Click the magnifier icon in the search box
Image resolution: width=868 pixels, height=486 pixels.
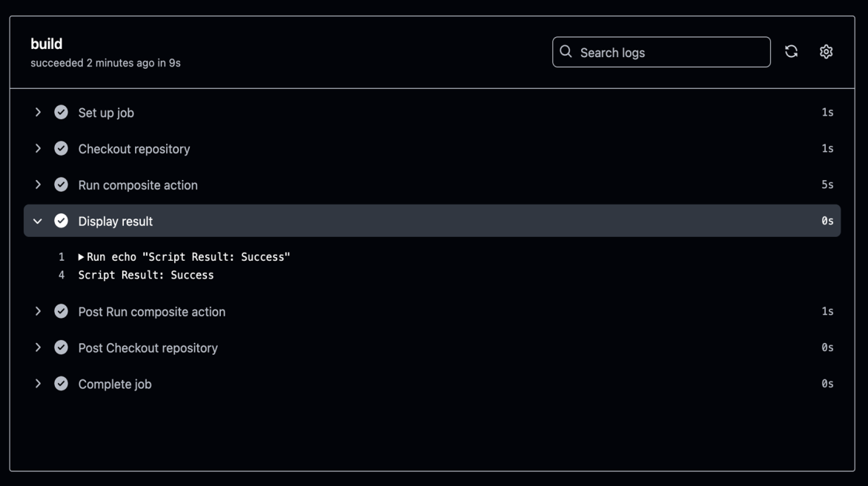pyautogui.click(x=565, y=51)
